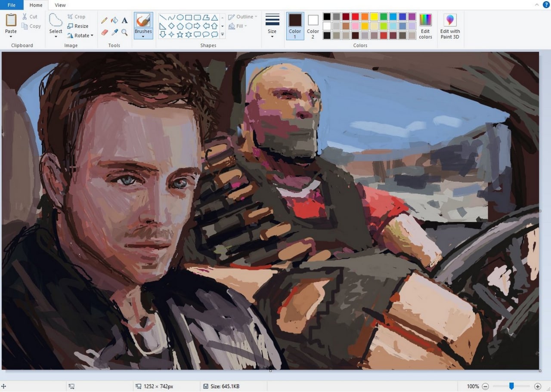The image size is (551, 392).
Task: Open the Edit colors dialog
Action: pyautogui.click(x=425, y=26)
